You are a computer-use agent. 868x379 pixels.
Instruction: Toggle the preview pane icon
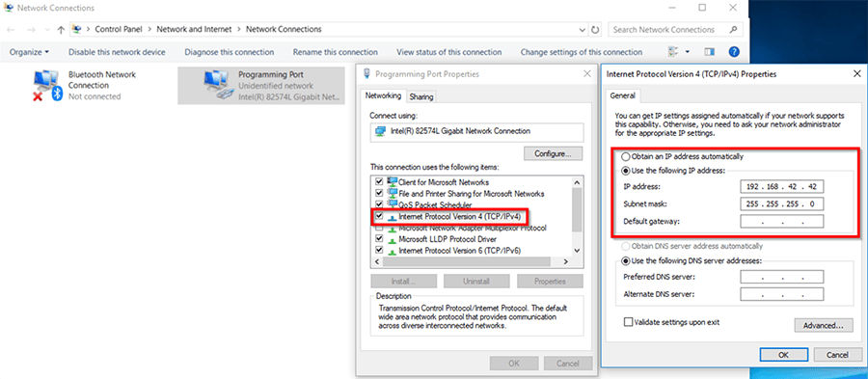click(709, 52)
